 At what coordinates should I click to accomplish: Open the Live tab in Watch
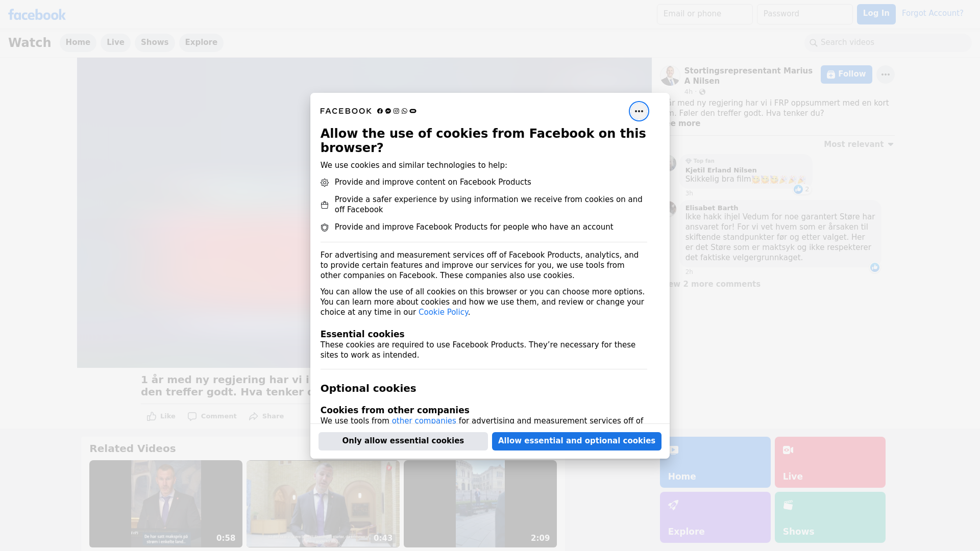point(115,42)
